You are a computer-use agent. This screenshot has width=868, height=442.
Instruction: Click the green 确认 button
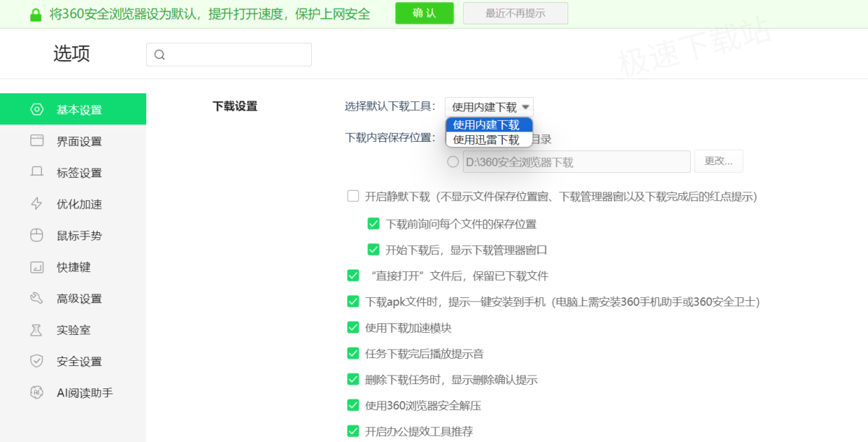(x=425, y=13)
